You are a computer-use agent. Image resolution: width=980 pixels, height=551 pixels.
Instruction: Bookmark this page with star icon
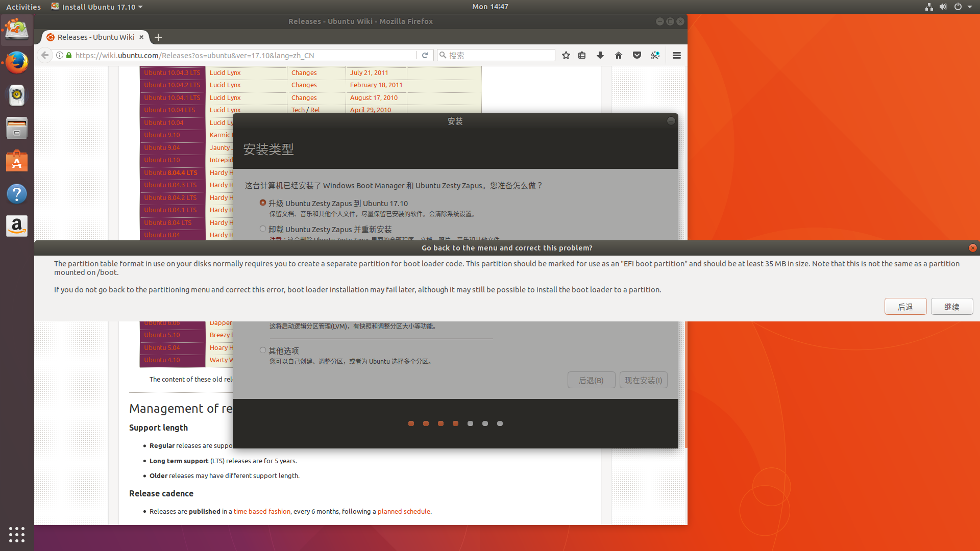click(566, 55)
